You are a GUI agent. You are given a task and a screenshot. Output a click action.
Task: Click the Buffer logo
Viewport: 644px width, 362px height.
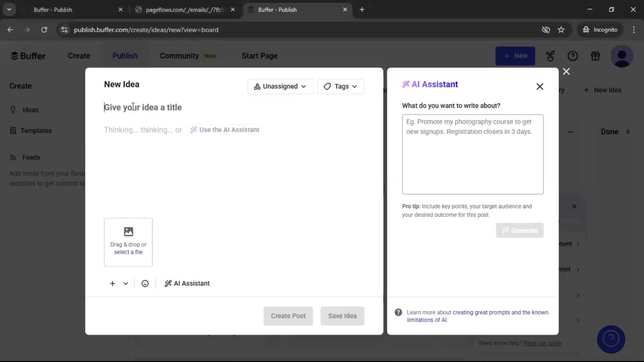pos(28,56)
